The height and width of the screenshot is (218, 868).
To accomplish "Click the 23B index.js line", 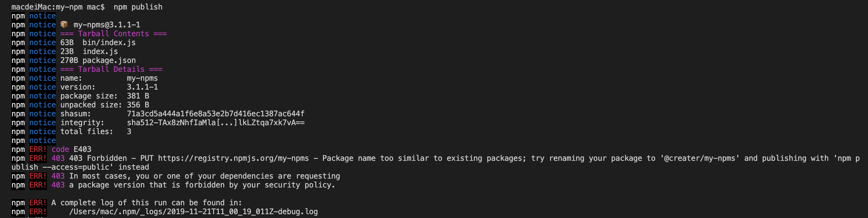I will (x=89, y=51).
